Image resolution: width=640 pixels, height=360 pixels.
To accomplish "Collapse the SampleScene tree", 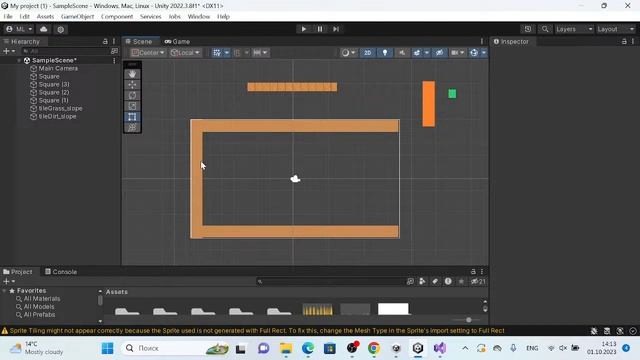I will pos(19,60).
